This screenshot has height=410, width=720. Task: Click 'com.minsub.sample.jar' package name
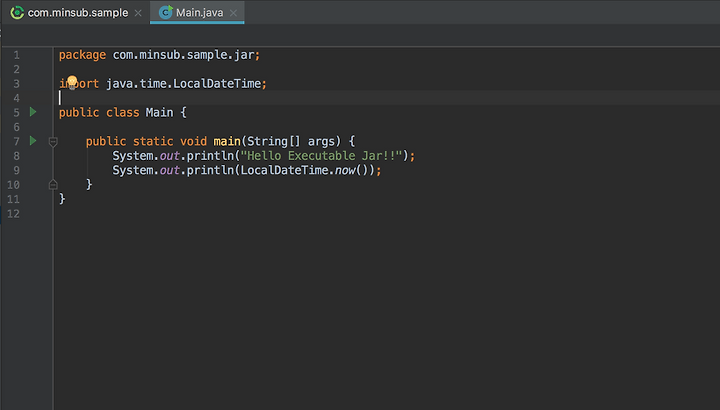coord(183,55)
